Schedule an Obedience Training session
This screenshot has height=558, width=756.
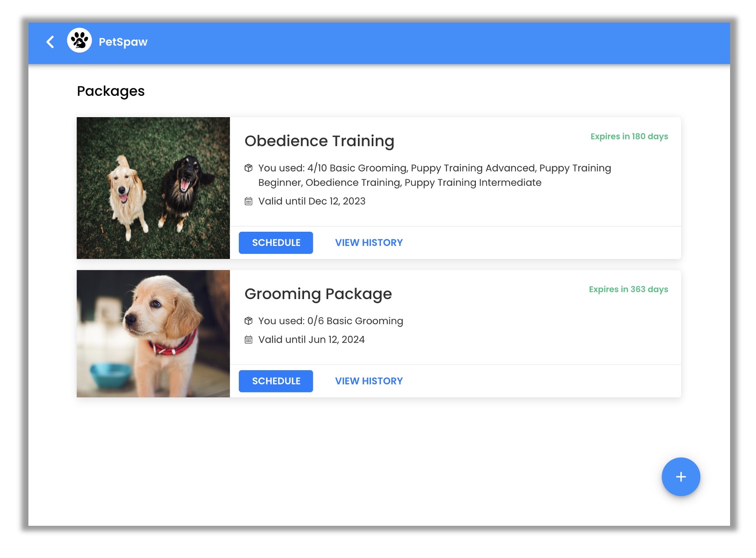(276, 243)
